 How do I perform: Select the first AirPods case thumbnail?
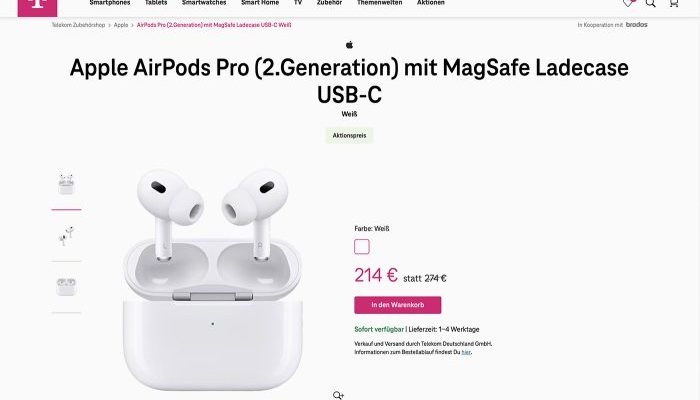point(66,184)
